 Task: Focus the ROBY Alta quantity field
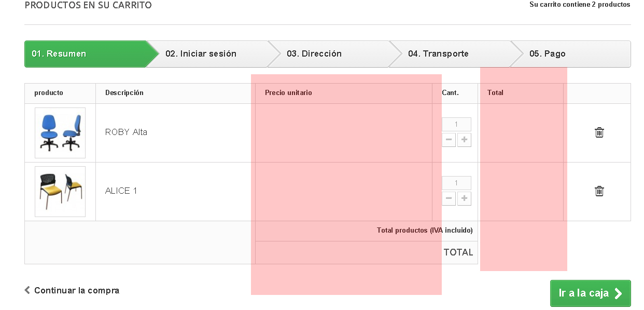point(456,125)
